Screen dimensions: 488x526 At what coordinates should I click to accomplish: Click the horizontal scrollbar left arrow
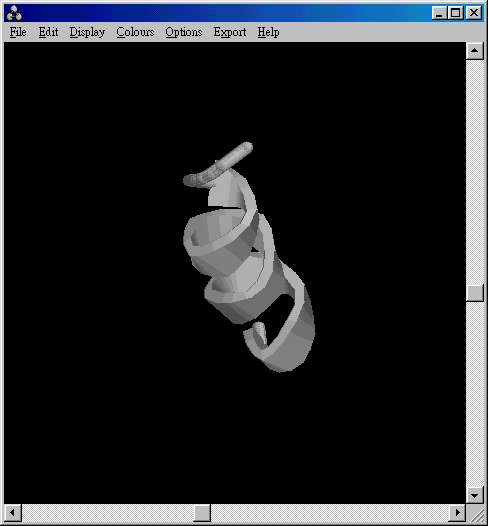(13, 512)
